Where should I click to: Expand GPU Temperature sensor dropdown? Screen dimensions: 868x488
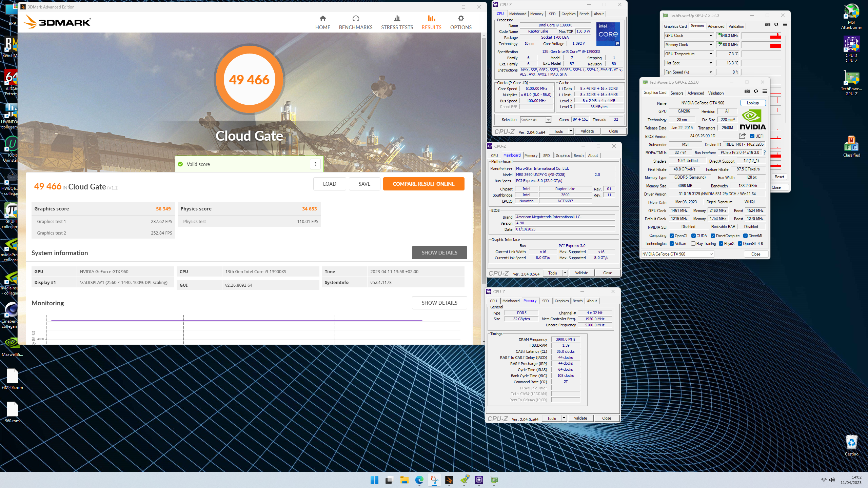click(711, 54)
